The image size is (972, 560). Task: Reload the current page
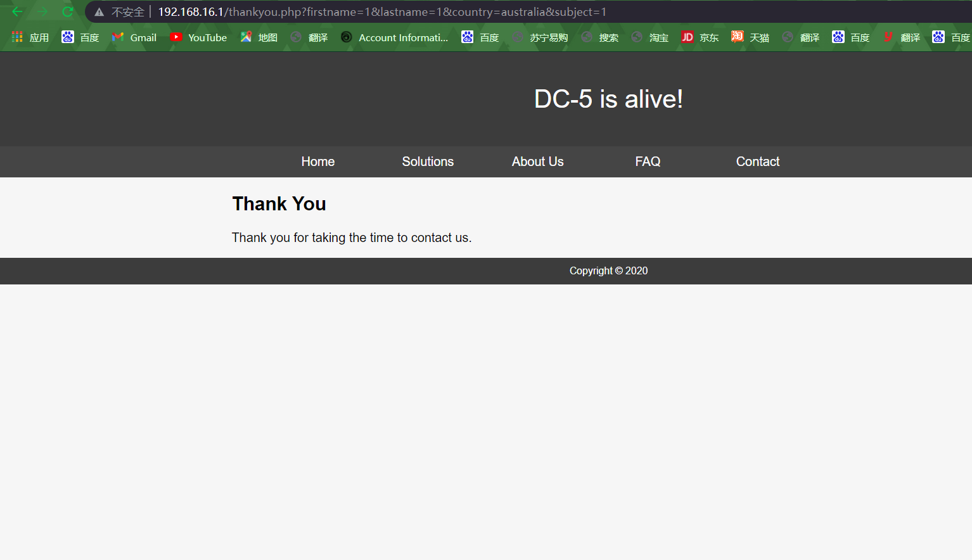pyautogui.click(x=67, y=12)
